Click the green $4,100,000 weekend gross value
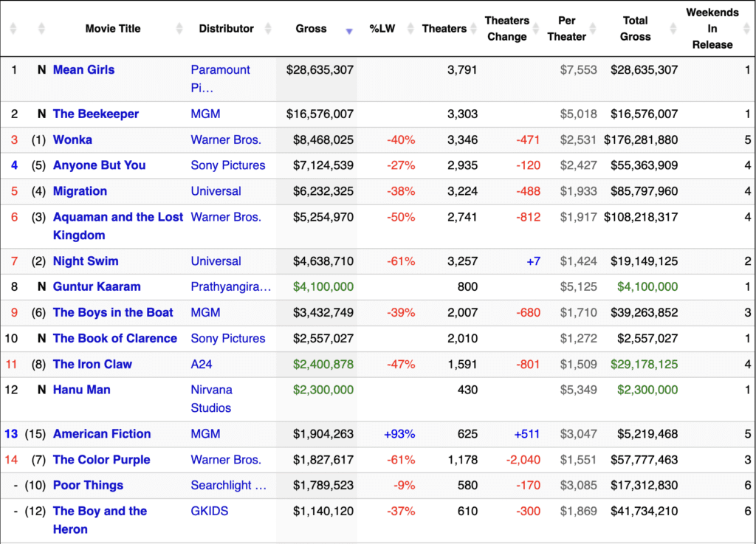756x544 pixels. [323, 286]
